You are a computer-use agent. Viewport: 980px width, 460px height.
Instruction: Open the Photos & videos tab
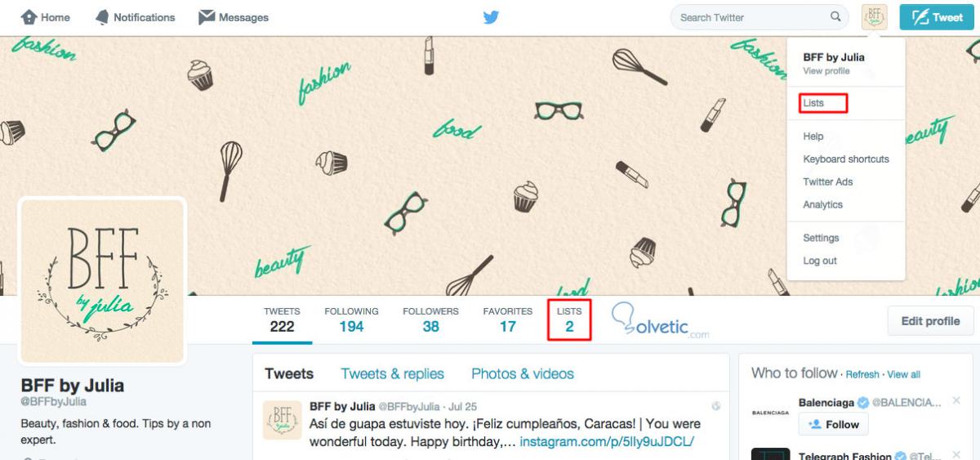[x=523, y=373]
